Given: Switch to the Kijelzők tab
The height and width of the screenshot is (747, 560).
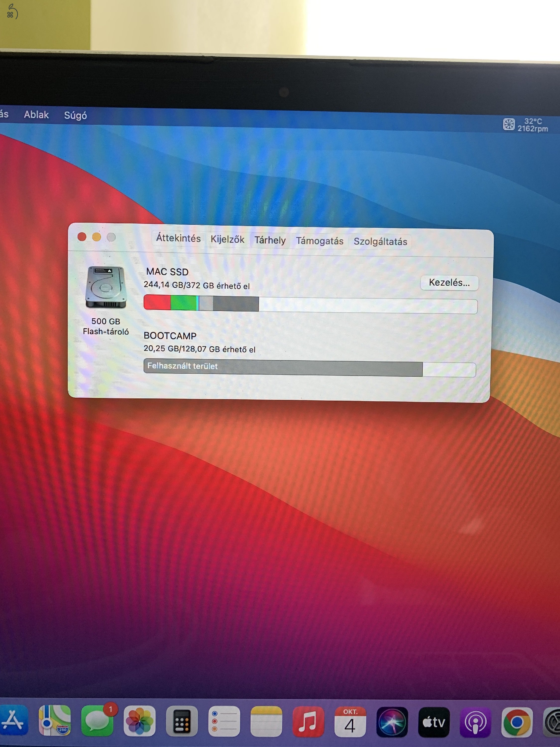Looking at the screenshot, I should coord(227,240).
